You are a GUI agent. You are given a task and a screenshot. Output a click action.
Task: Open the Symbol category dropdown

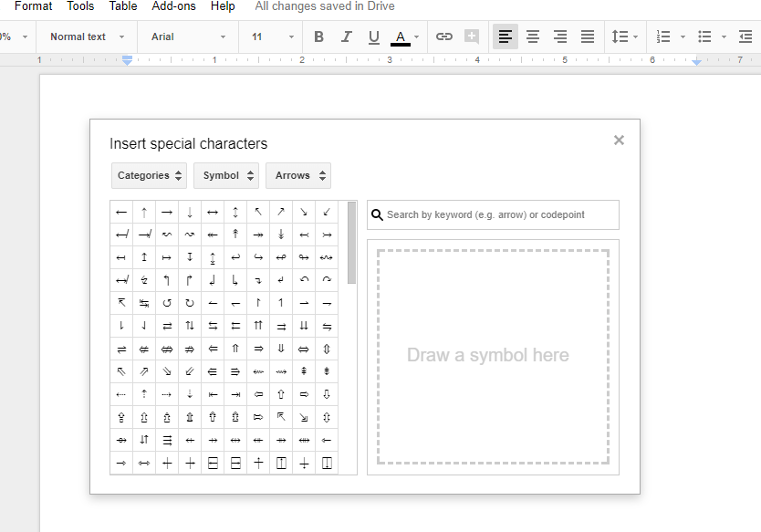tap(226, 175)
